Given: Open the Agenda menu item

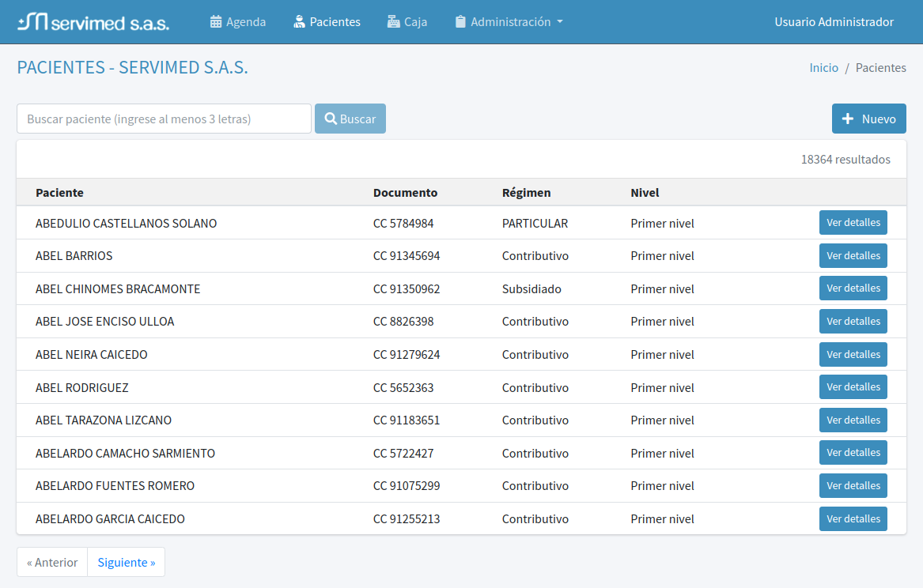Looking at the screenshot, I should pyautogui.click(x=246, y=22).
